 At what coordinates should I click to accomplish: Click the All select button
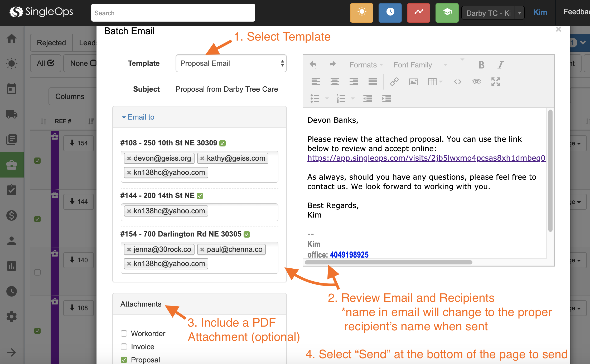coord(46,63)
